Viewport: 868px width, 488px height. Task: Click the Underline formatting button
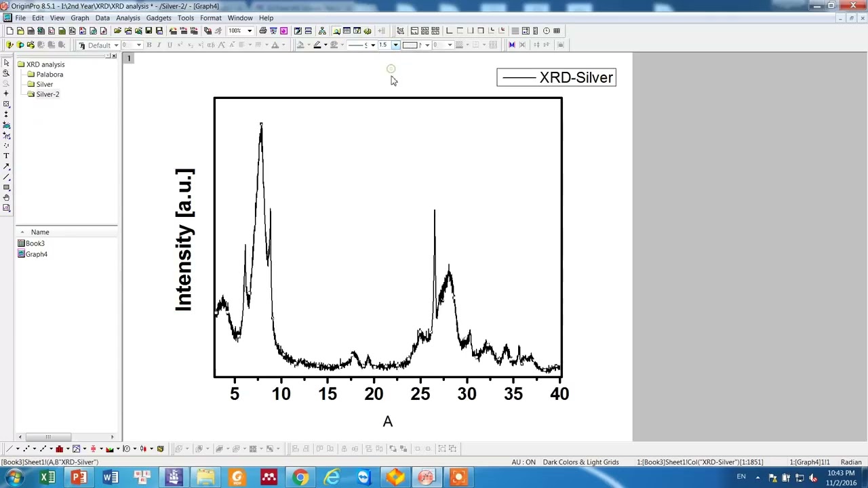pos(170,45)
